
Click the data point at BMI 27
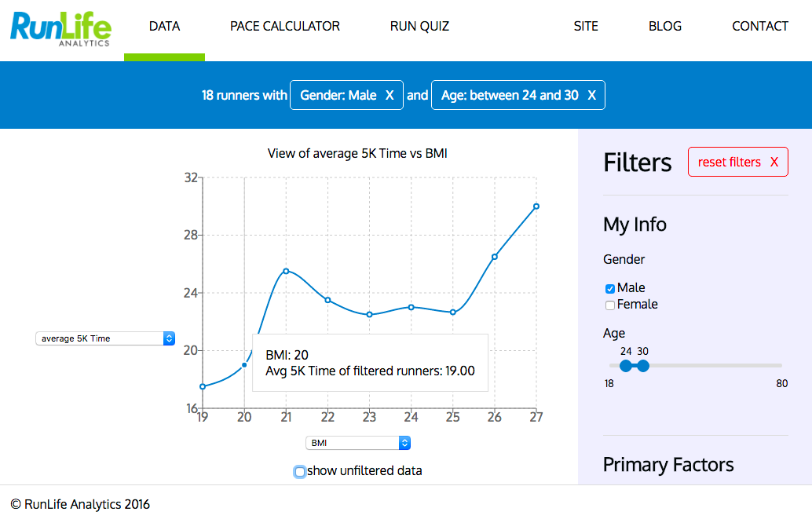point(536,207)
